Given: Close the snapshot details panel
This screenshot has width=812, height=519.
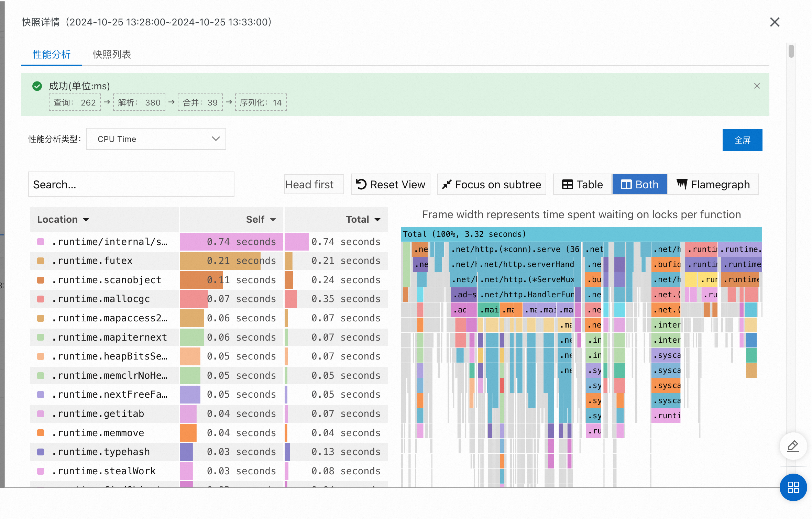Looking at the screenshot, I should click(775, 22).
